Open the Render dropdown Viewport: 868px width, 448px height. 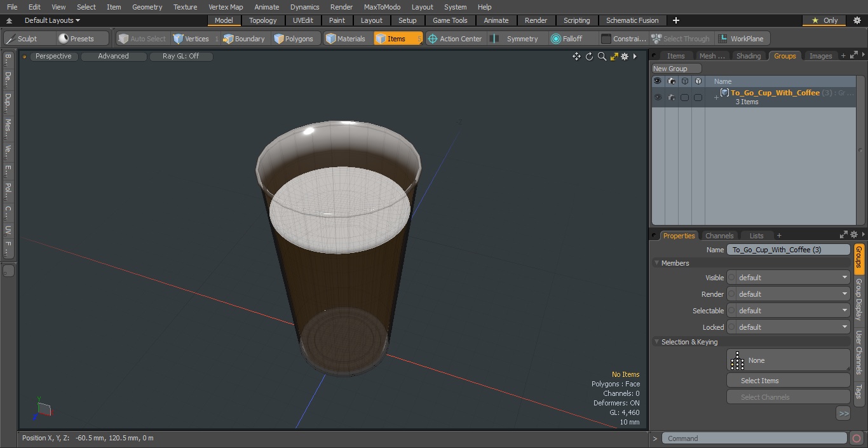click(x=788, y=294)
